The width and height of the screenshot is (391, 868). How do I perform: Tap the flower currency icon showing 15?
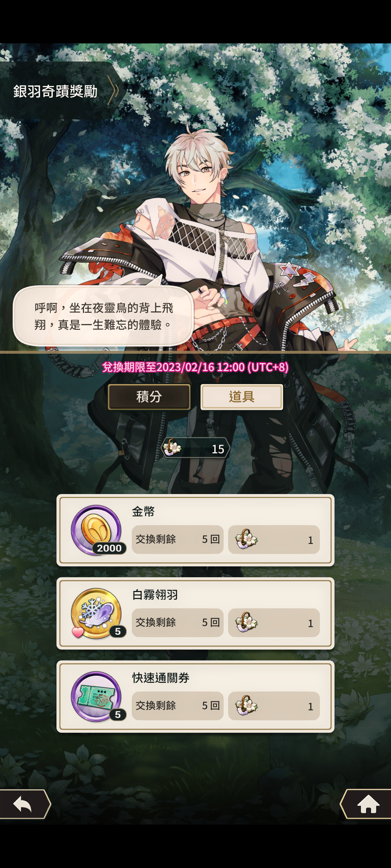[x=172, y=448]
